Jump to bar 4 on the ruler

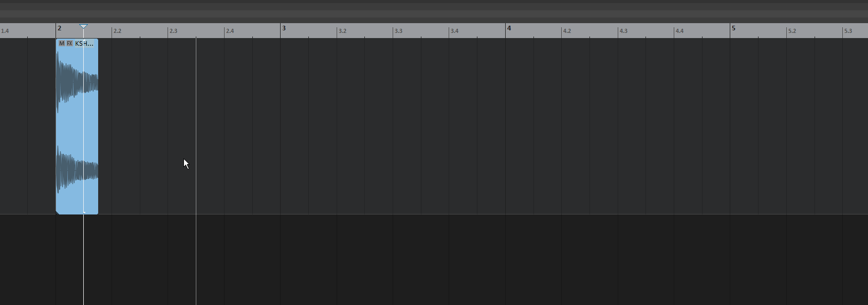(509, 28)
